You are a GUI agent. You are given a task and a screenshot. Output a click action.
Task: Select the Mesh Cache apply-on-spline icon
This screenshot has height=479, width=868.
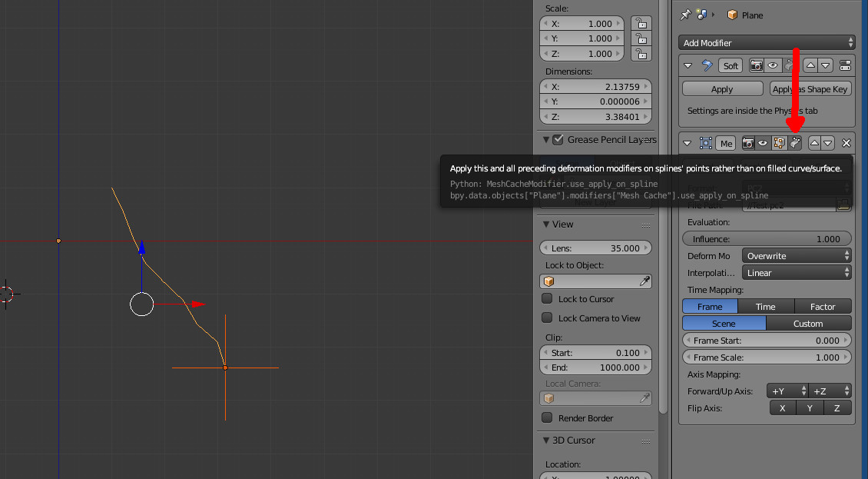796,143
